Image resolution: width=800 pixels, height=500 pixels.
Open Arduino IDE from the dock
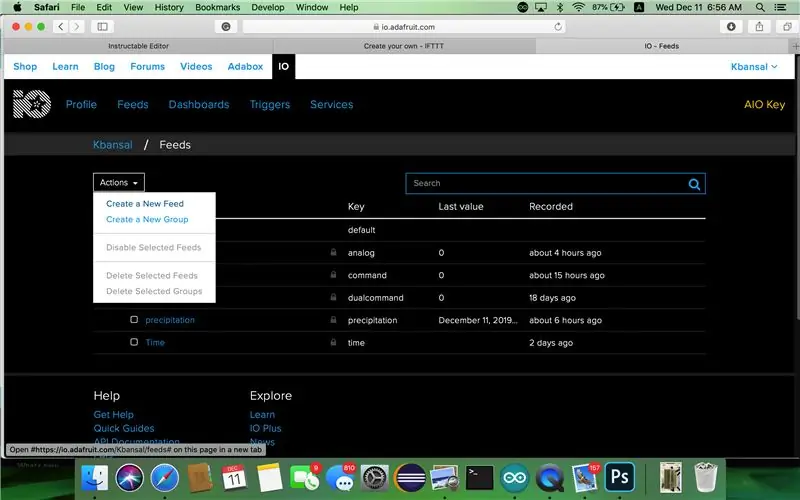coord(514,478)
